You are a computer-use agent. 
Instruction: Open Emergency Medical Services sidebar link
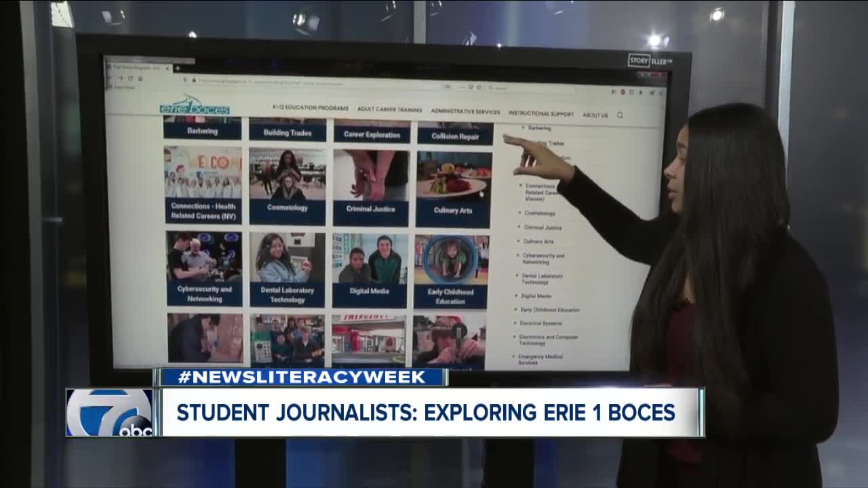click(540, 359)
